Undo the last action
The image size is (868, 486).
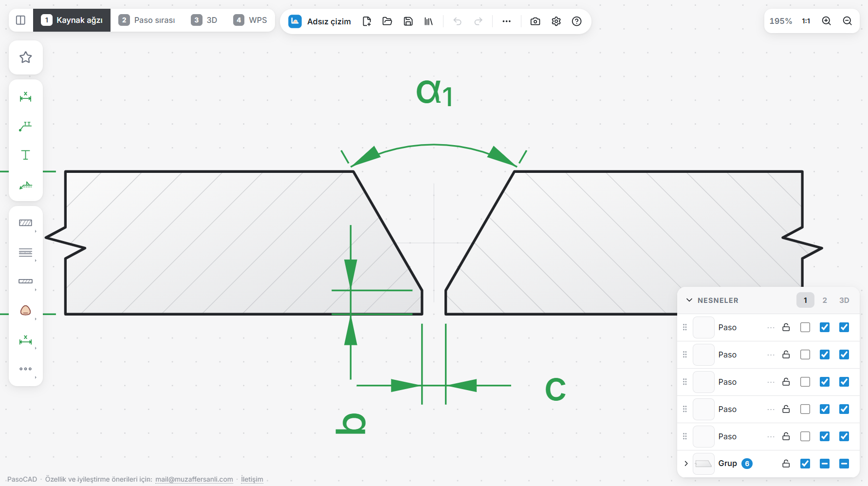pyautogui.click(x=458, y=21)
